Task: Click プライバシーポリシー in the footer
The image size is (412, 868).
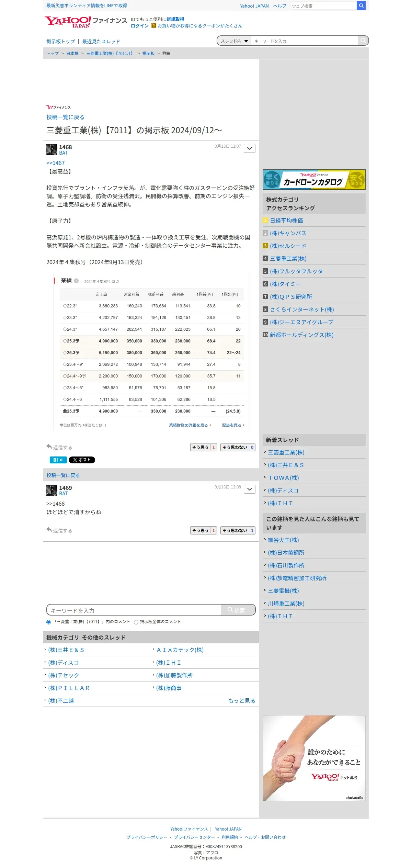Action: click(147, 837)
